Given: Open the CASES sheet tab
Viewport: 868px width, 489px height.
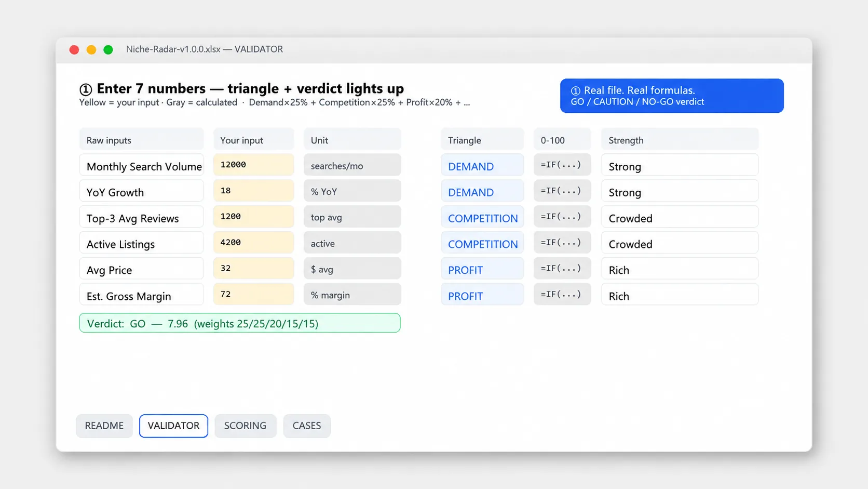Looking at the screenshot, I should (307, 426).
